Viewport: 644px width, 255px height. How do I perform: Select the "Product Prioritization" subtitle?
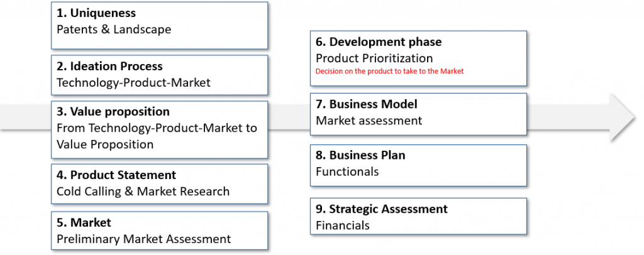pos(374,58)
